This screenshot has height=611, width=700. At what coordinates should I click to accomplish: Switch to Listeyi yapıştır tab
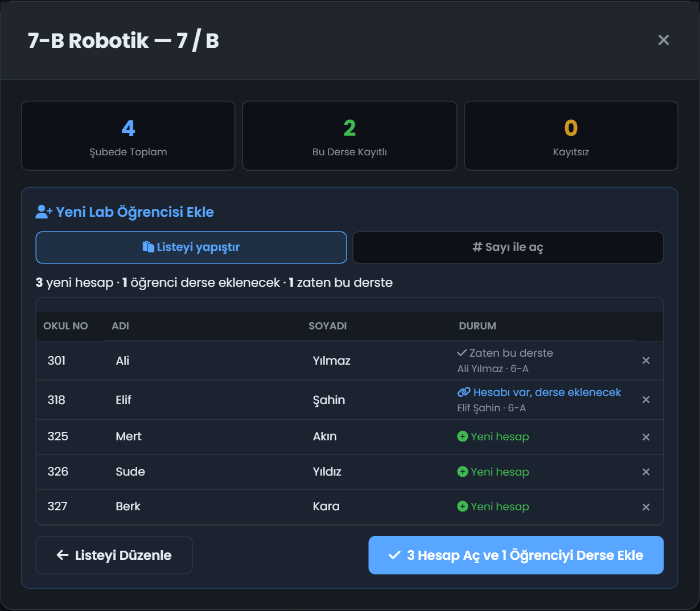click(x=191, y=247)
